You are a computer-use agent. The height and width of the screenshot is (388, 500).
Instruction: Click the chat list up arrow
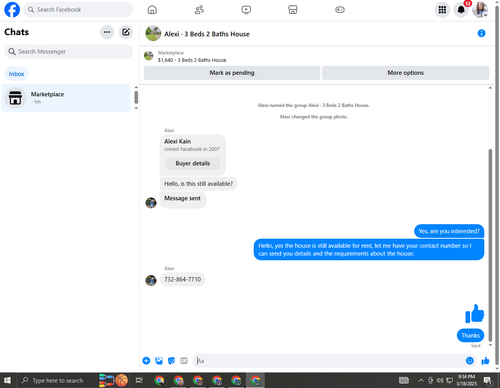136,87
